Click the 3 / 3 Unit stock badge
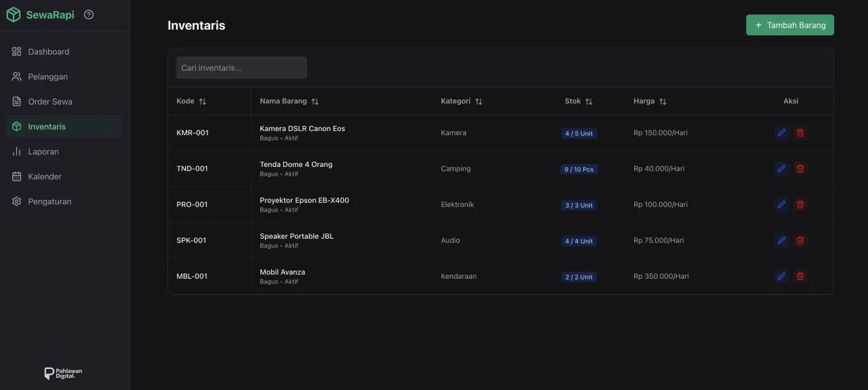The height and width of the screenshot is (390, 868). 579,205
